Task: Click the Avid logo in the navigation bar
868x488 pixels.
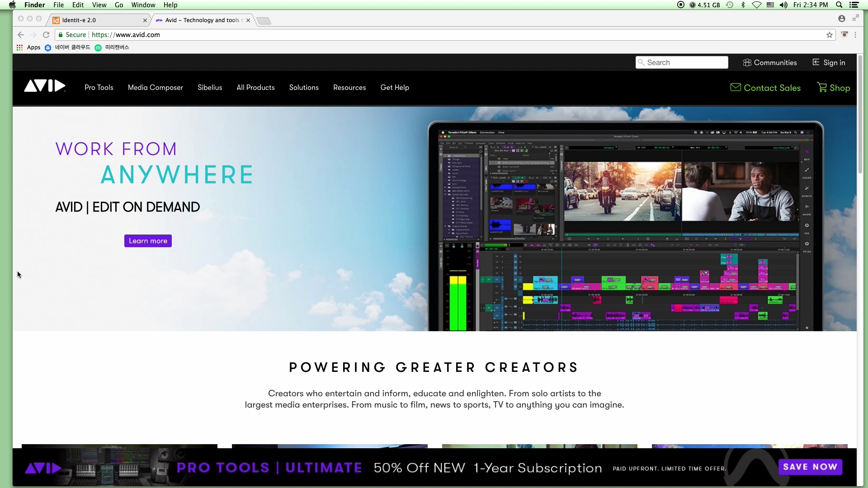Action: [x=45, y=86]
